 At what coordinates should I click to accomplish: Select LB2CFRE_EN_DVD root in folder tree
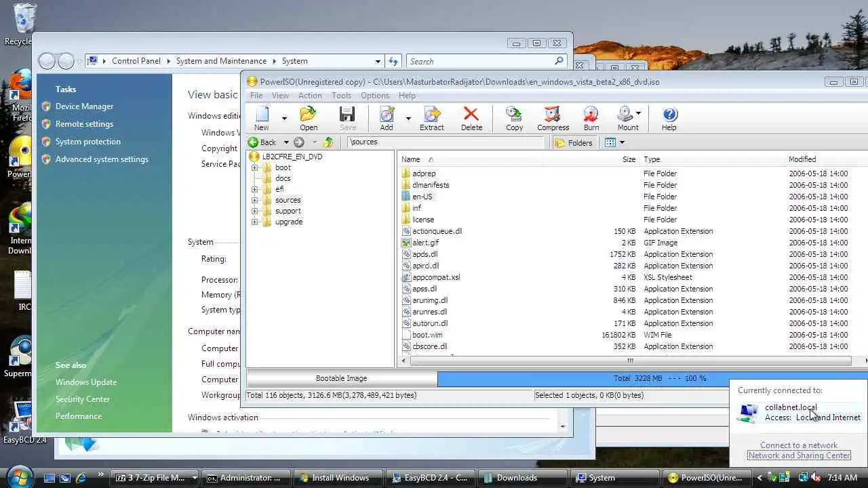(292, 157)
